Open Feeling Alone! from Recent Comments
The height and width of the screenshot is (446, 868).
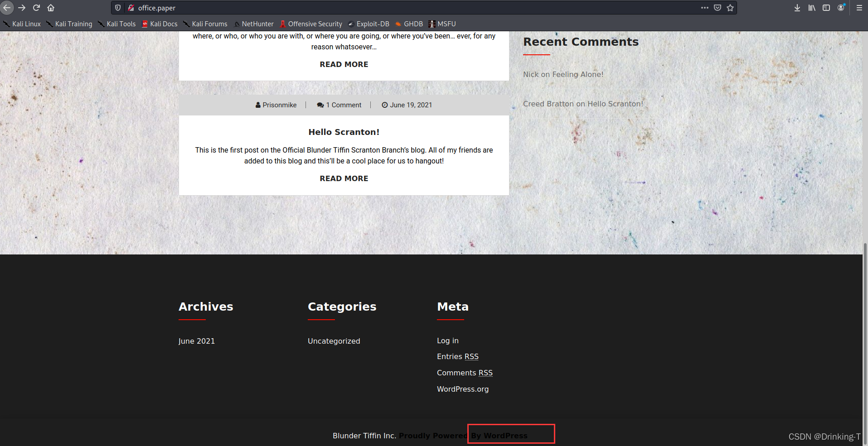(x=578, y=74)
